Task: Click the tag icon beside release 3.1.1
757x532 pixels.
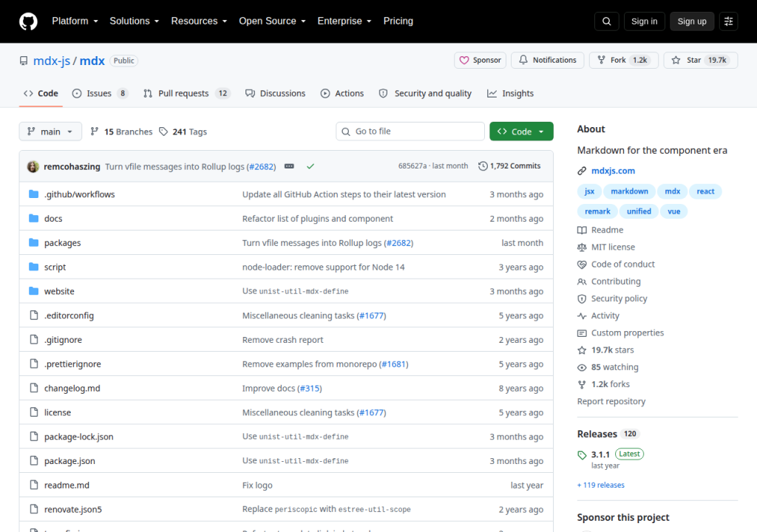Action: (582, 454)
